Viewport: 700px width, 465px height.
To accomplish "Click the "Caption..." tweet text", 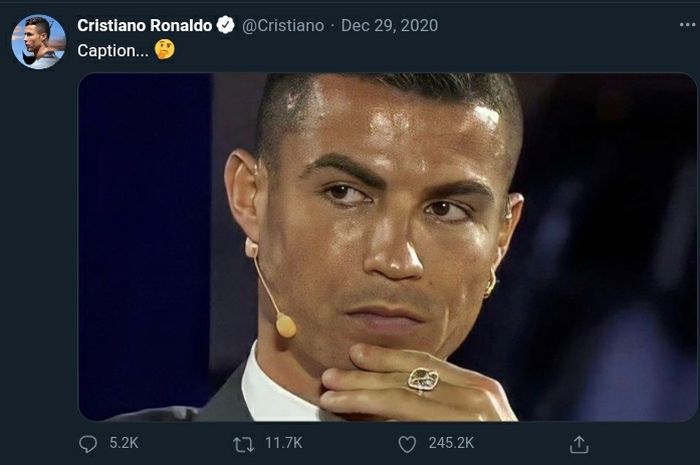I will [113, 49].
